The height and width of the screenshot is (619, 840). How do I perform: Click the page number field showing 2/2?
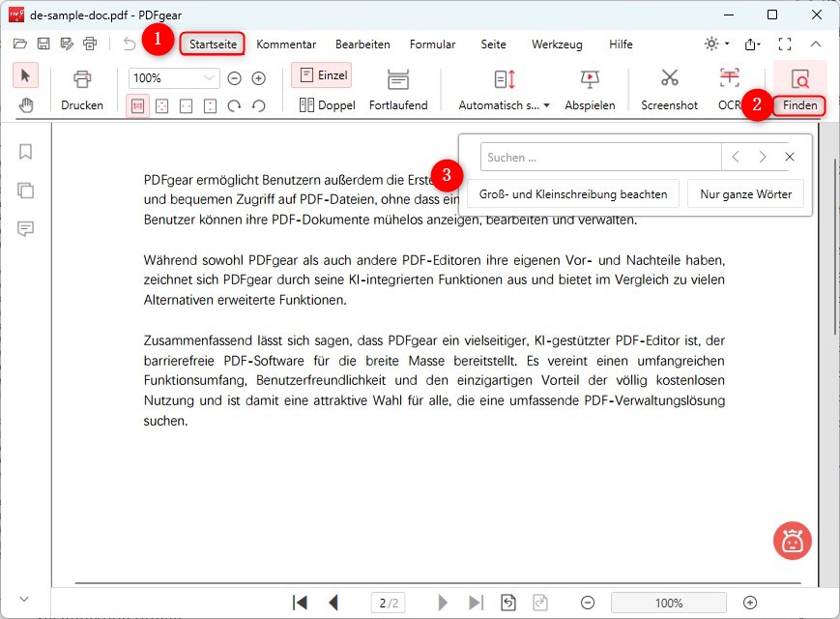click(389, 603)
